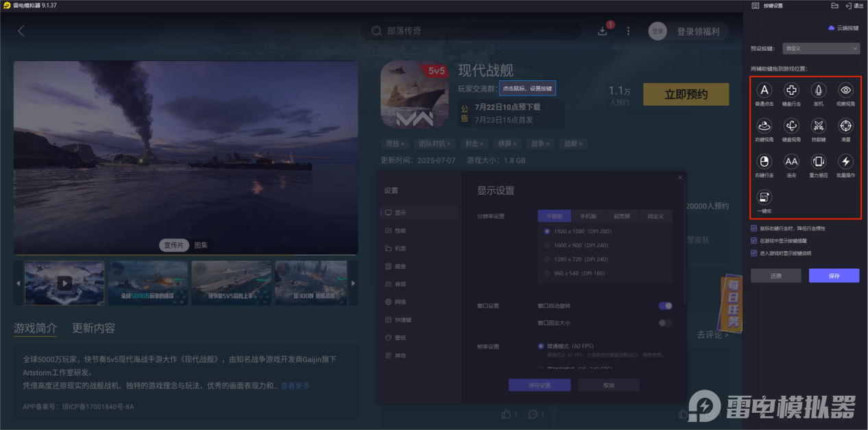Select the 重力感应 gravity sensor icon
The height and width of the screenshot is (430, 868).
[x=818, y=162]
